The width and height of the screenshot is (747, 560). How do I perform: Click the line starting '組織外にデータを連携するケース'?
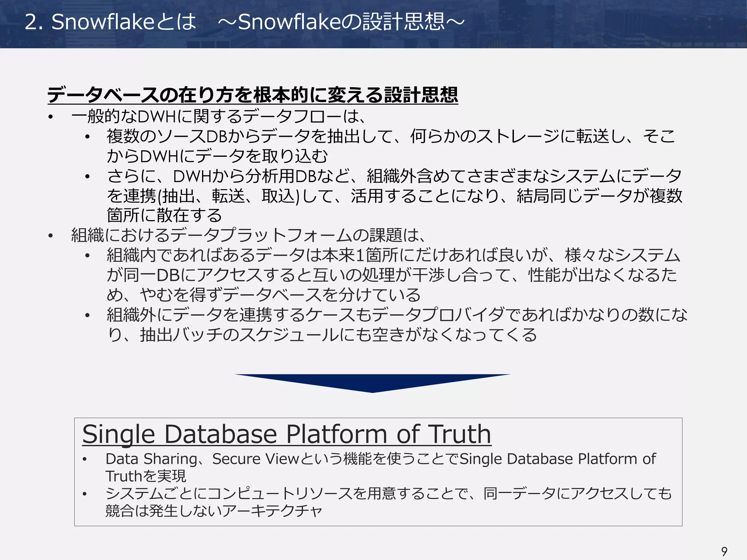coord(397,315)
